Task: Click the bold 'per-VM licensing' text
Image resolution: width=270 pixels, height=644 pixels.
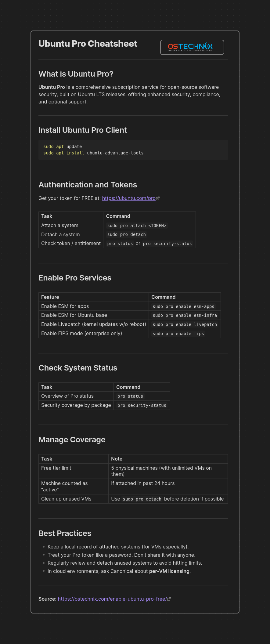Action: [x=169, y=571]
